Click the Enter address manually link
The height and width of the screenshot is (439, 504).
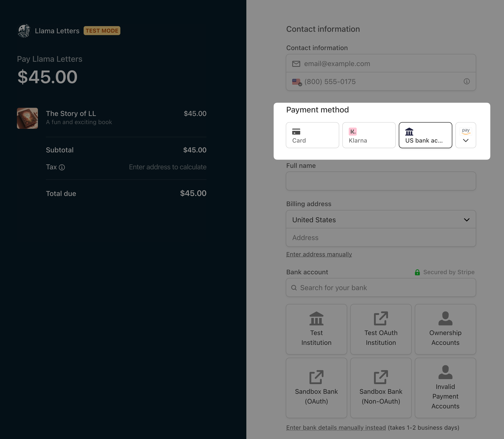(x=319, y=254)
